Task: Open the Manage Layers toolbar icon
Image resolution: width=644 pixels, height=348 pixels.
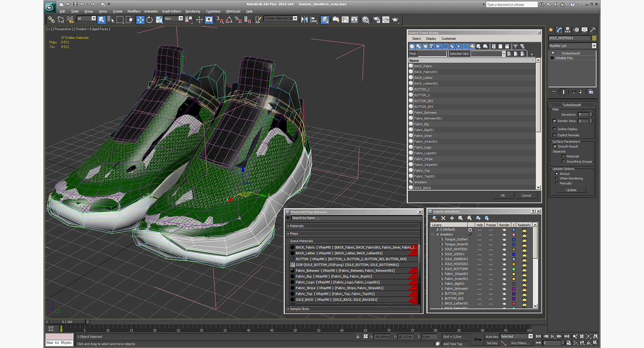Action: [x=325, y=20]
